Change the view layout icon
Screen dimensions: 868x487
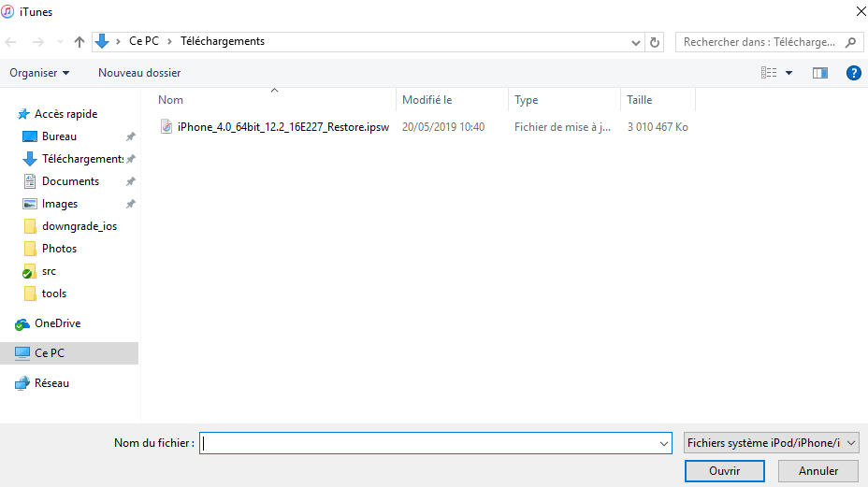click(769, 73)
